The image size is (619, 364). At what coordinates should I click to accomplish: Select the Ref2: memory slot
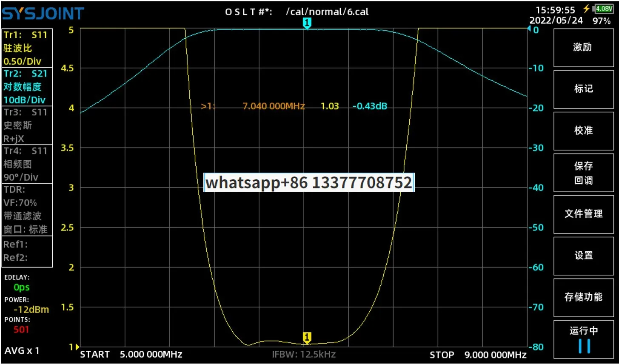click(15, 258)
